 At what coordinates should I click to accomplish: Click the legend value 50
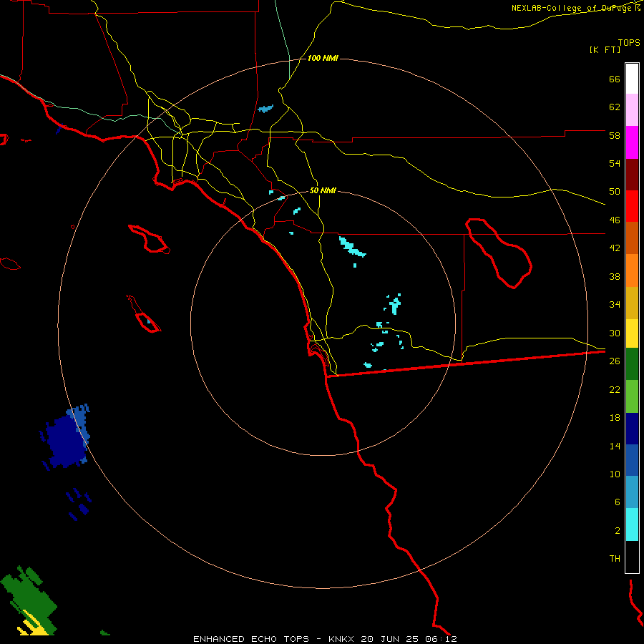[x=615, y=192]
